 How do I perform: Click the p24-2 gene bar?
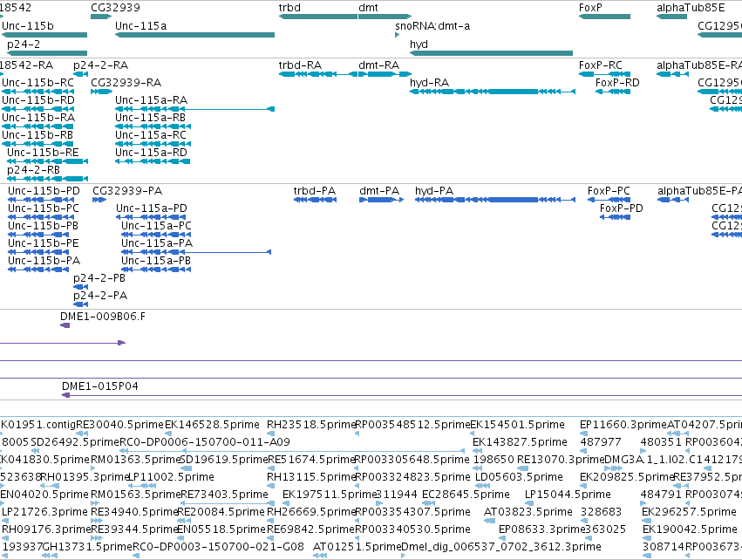[x=47, y=53]
